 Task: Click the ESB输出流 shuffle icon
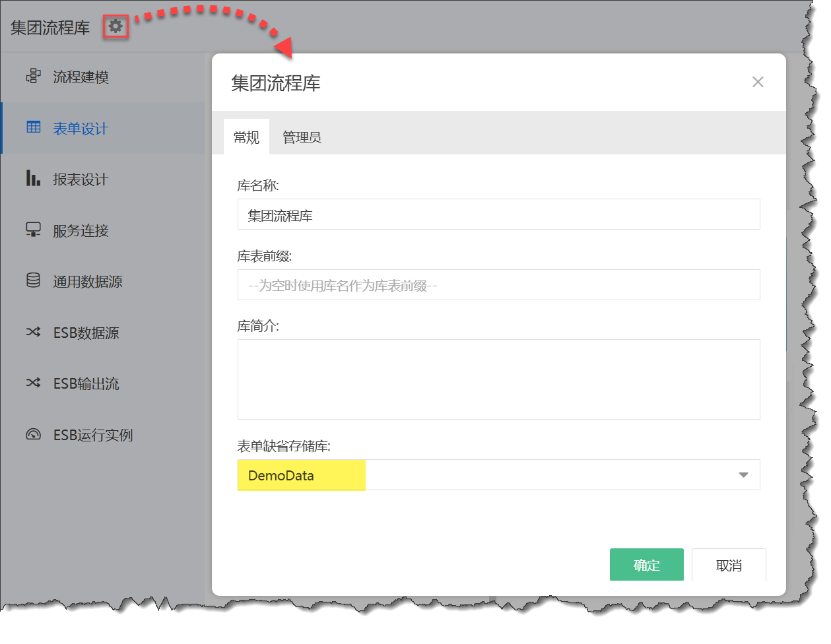(33, 383)
